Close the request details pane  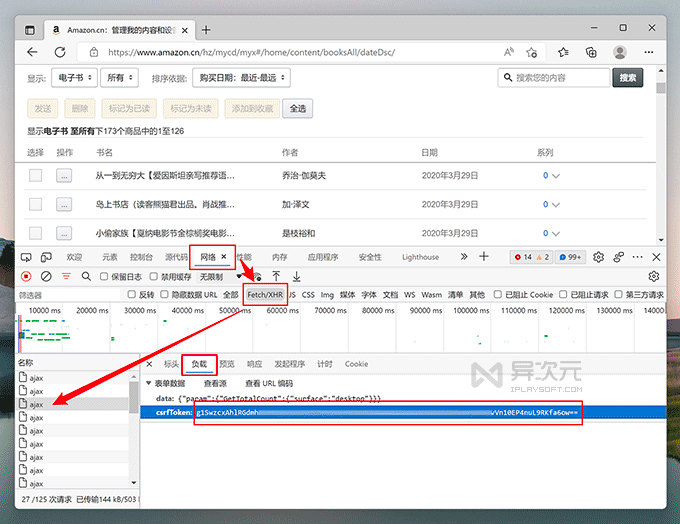tap(149, 364)
